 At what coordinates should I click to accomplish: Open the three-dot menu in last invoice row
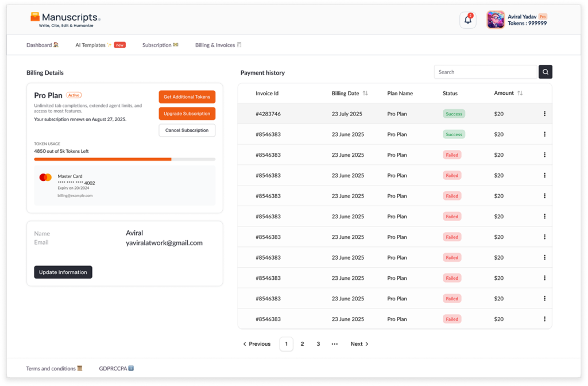pos(544,319)
